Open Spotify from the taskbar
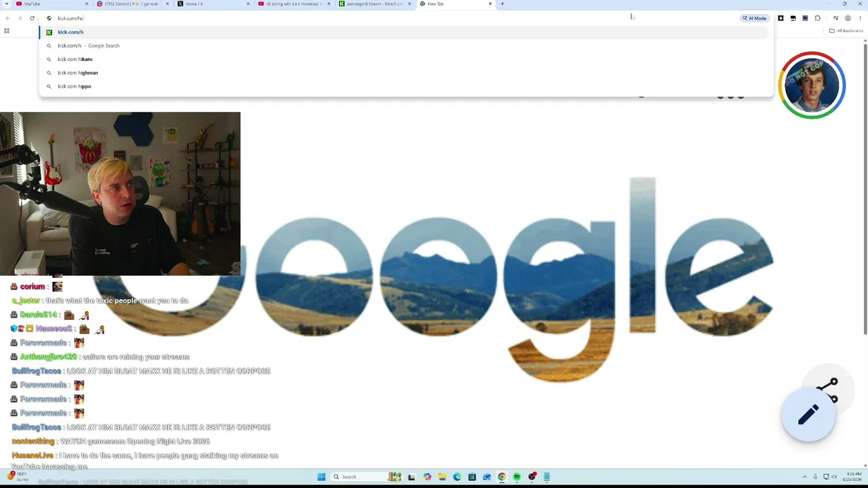This screenshot has height=488, width=868. coord(517,476)
